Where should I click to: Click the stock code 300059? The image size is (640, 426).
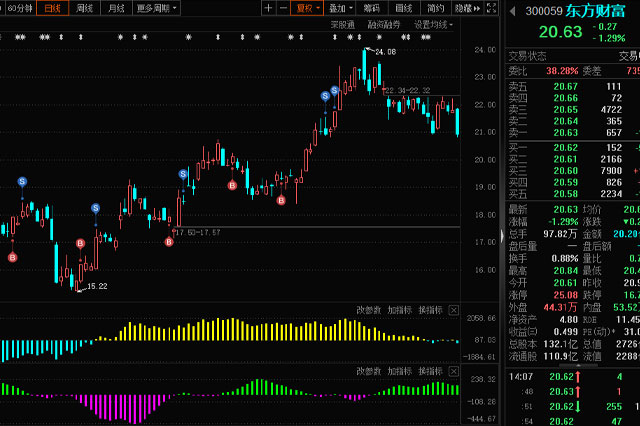[x=544, y=11]
